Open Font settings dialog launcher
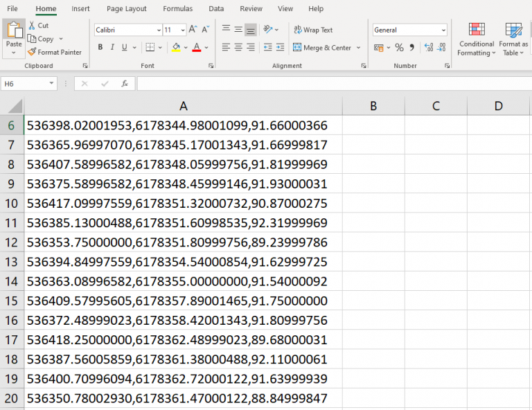Viewport: 532px width, 410px height. [x=211, y=66]
